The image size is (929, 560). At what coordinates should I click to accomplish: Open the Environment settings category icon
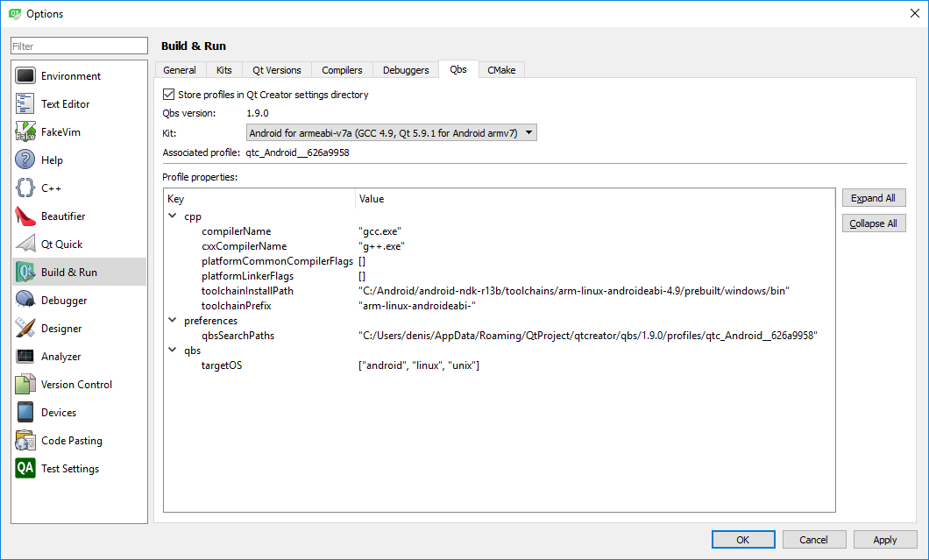coord(25,76)
